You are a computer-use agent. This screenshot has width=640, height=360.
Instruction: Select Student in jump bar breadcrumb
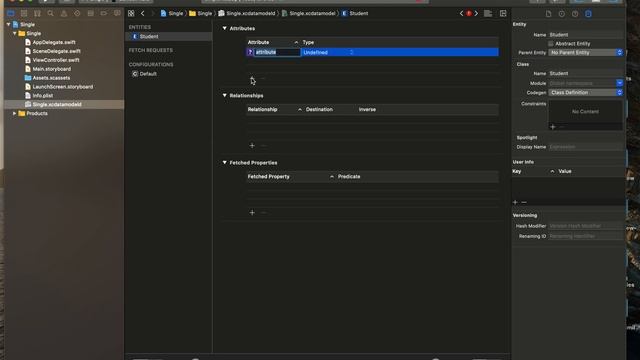(355, 13)
